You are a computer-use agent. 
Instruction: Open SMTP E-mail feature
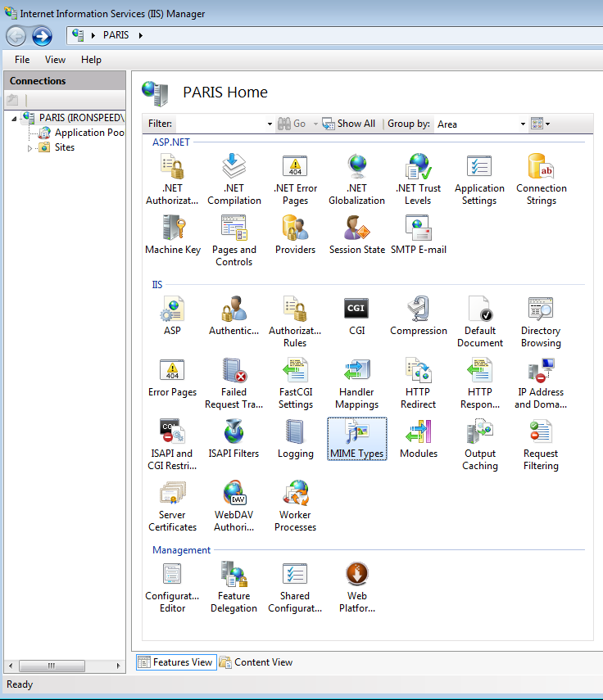click(419, 234)
